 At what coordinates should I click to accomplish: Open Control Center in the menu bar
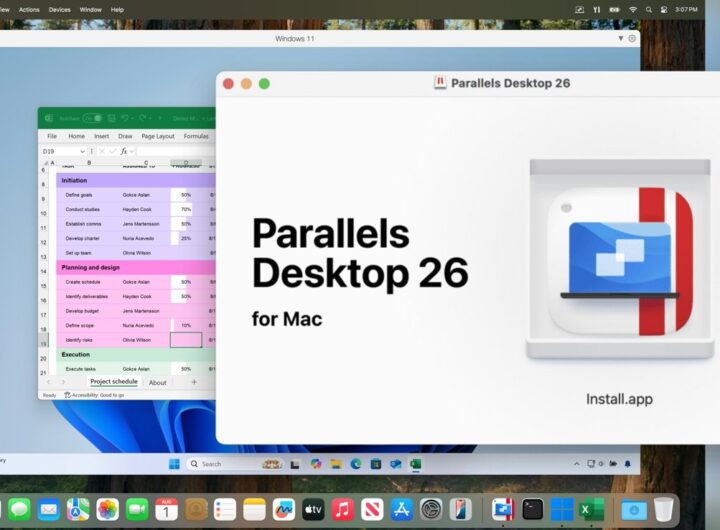664,9
